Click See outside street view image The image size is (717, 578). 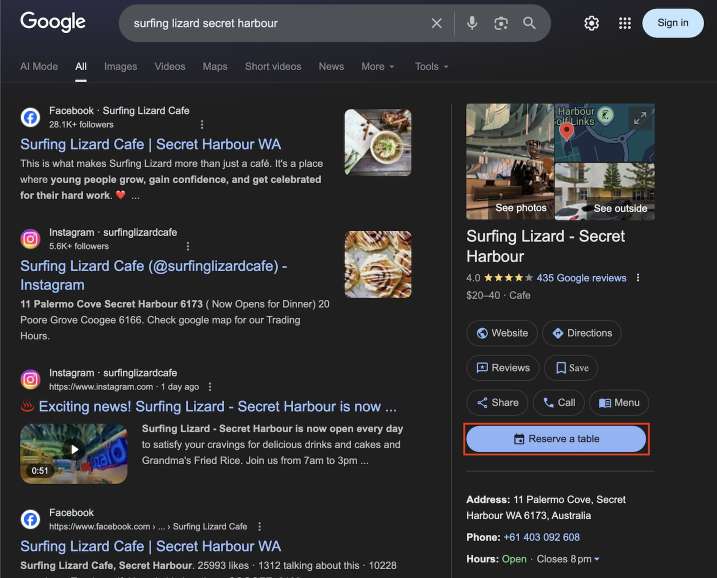coord(605,192)
